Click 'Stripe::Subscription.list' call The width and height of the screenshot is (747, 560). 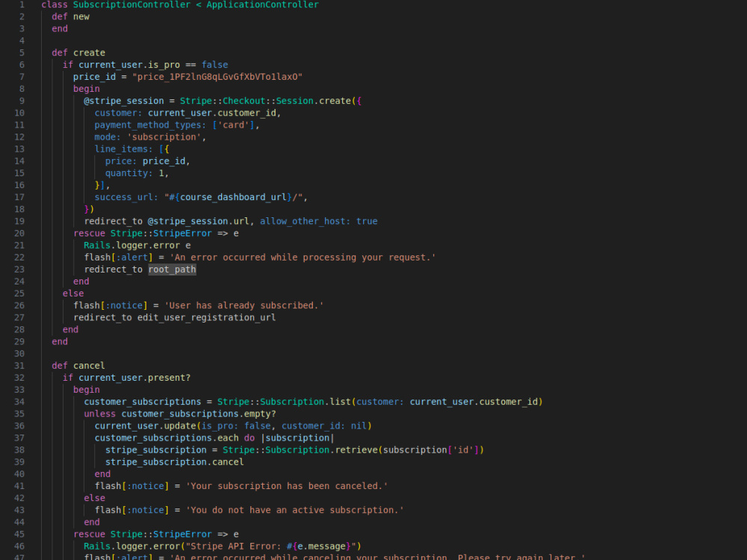click(x=284, y=402)
